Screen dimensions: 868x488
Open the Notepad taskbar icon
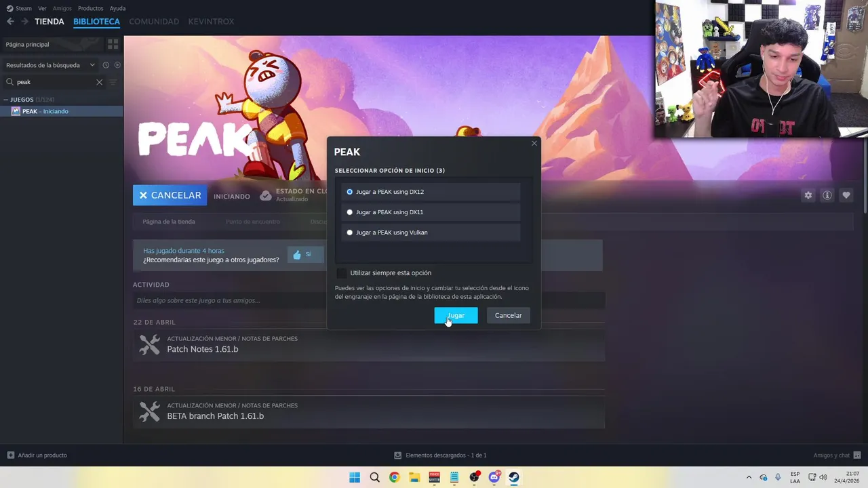454,477
